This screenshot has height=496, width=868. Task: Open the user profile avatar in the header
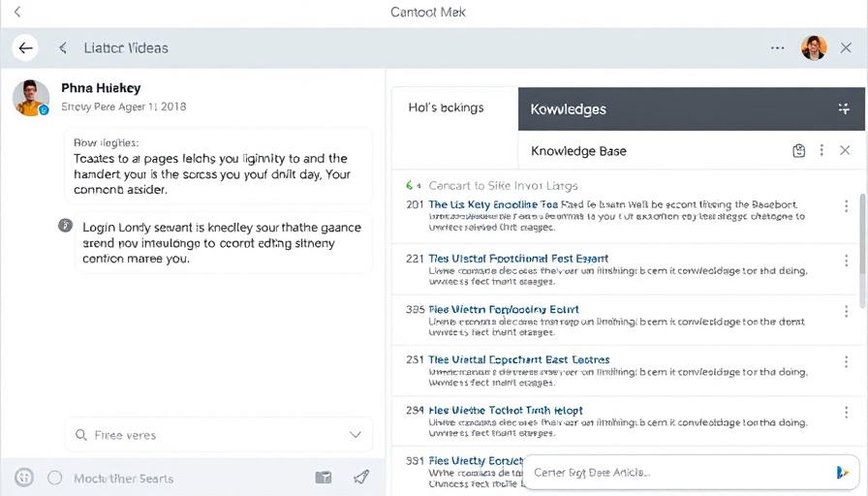pos(814,48)
